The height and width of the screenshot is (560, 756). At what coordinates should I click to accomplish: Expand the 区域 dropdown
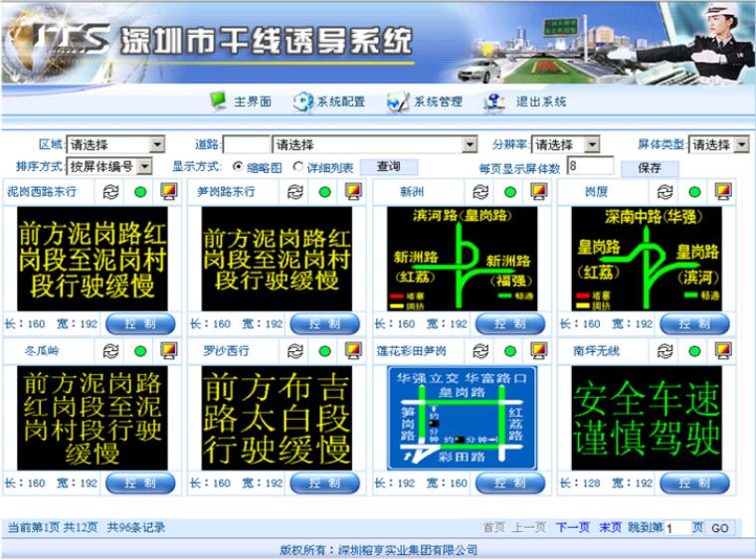coord(156,145)
